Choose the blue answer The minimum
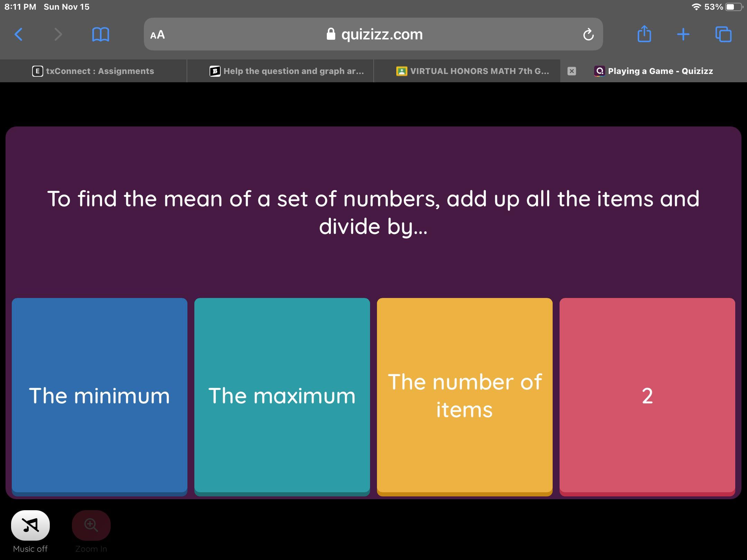The width and height of the screenshot is (747, 560). [100, 395]
